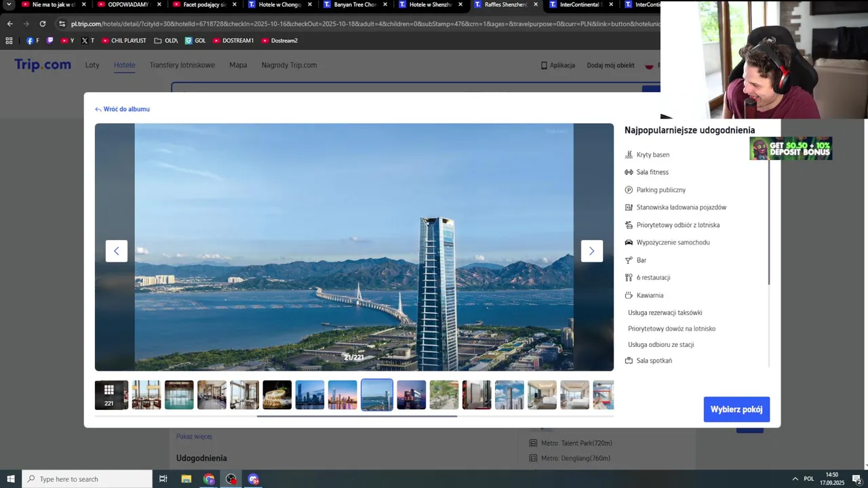The width and height of the screenshot is (868, 488).
Task: Click the Chrome taskbar icon
Action: 209,479
